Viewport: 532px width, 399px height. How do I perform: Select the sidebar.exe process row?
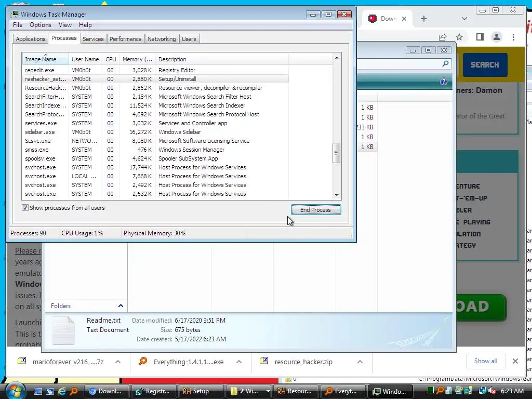[155, 132]
